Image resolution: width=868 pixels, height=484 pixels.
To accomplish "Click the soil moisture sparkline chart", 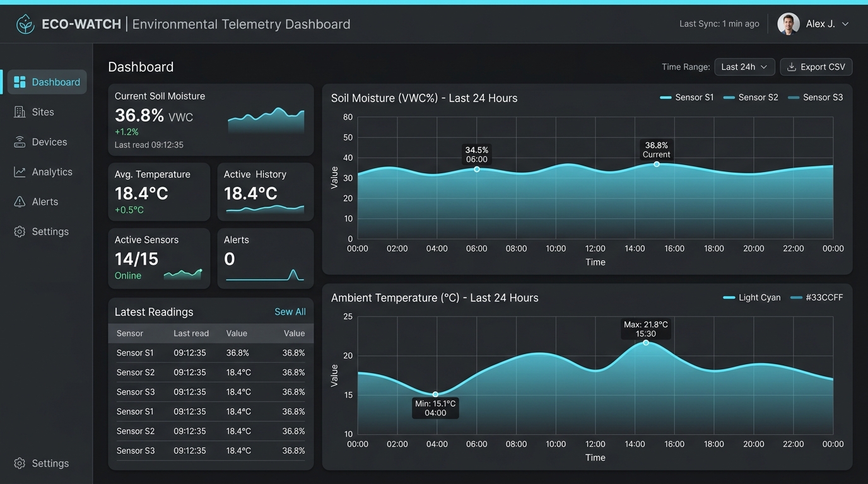I will tap(266, 120).
